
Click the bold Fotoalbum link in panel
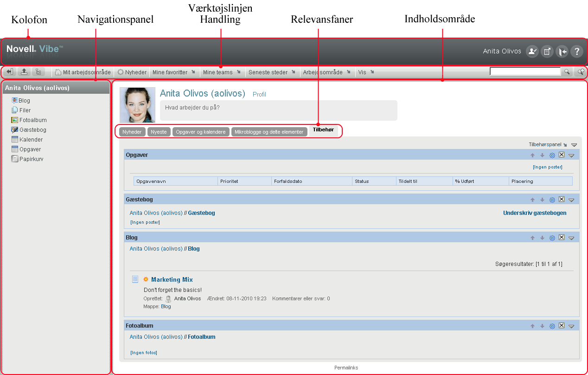[x=201, y=337]
